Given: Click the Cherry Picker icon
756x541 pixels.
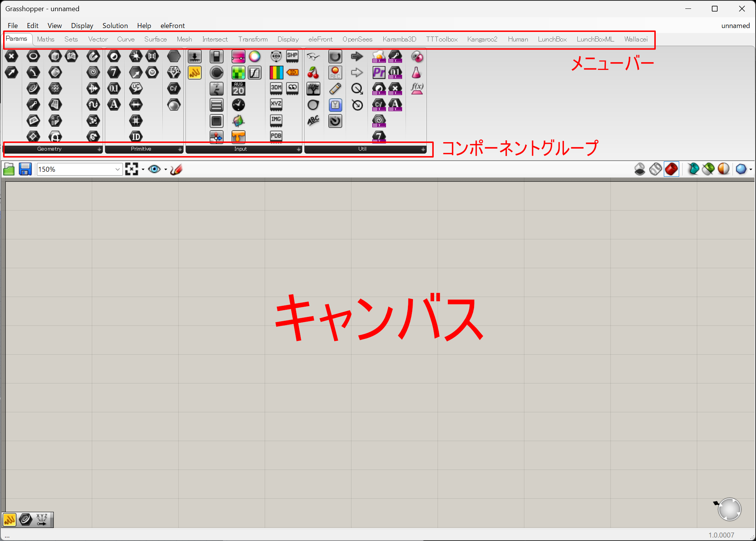Looking at the screenshot, I should tap(313, 73).
